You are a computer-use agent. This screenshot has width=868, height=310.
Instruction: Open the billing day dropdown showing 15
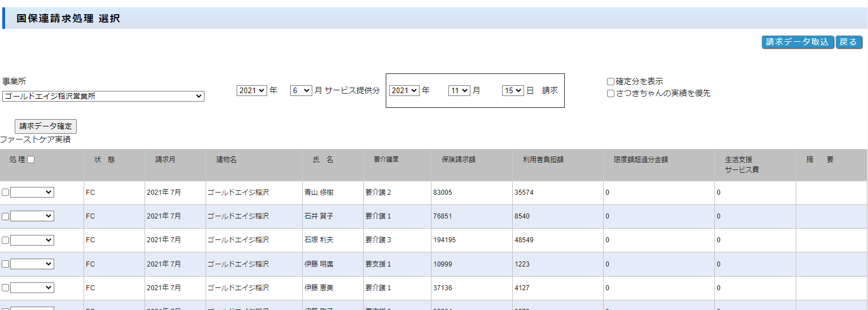[x=513, y=90]
